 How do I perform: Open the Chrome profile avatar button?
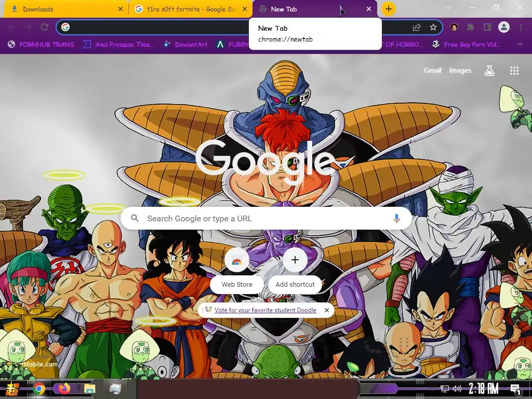[x=504, y=27]
